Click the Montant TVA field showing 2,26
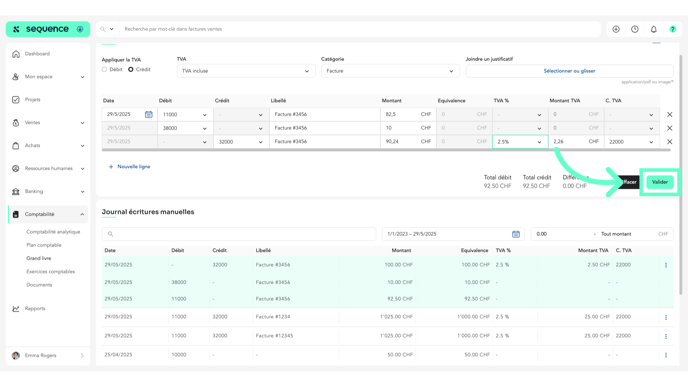Screen dimensions: 688x387 click(576, 142)
